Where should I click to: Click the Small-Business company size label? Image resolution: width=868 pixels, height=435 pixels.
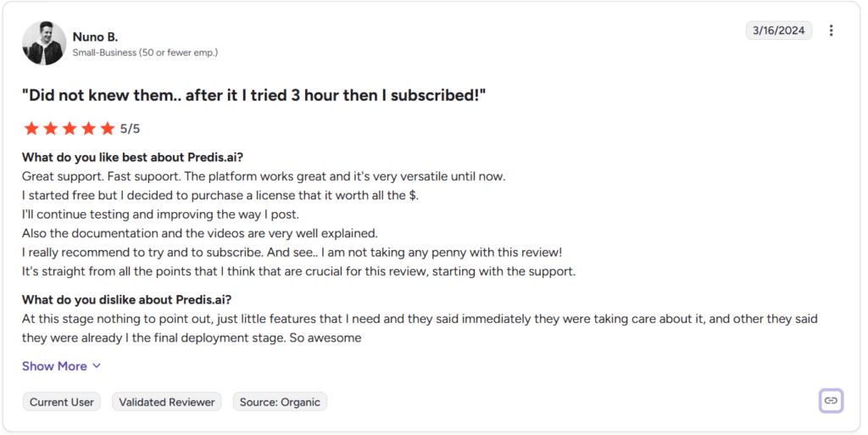pos(145,53)
